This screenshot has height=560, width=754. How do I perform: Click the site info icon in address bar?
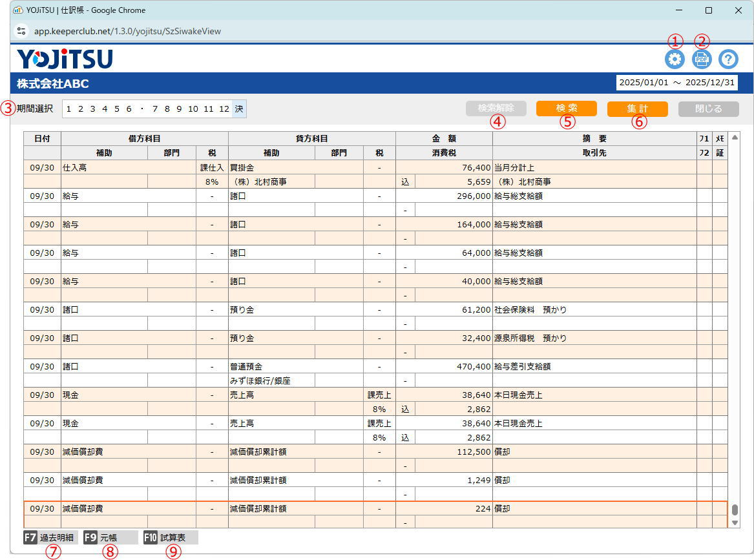click(22, 30)
